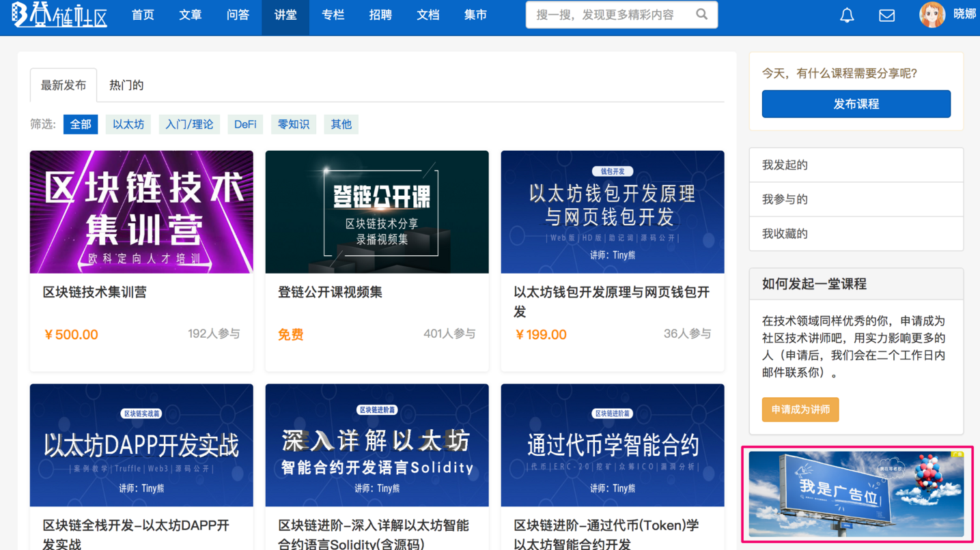This screenshot has width=980, height=550.
Task: Click the title 以太坊钱包开发原理与网页钱包开发
Action: (x=612, y=302)
